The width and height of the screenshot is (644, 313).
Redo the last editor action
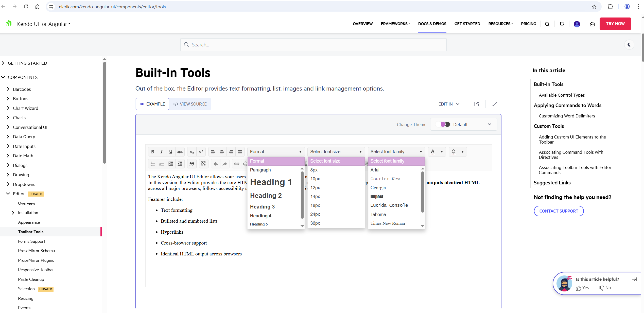point(225,164)
